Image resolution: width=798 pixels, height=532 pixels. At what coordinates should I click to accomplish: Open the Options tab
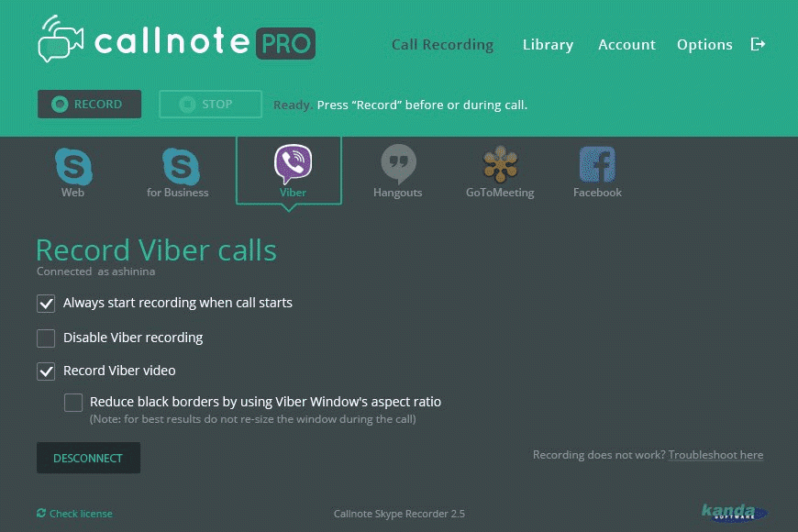pos(704,45)
